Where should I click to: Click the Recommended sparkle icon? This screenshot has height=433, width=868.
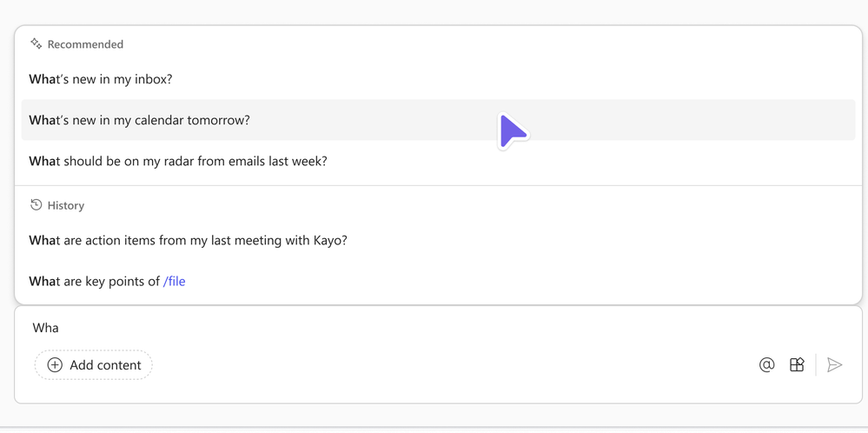(x=36, y=43)
